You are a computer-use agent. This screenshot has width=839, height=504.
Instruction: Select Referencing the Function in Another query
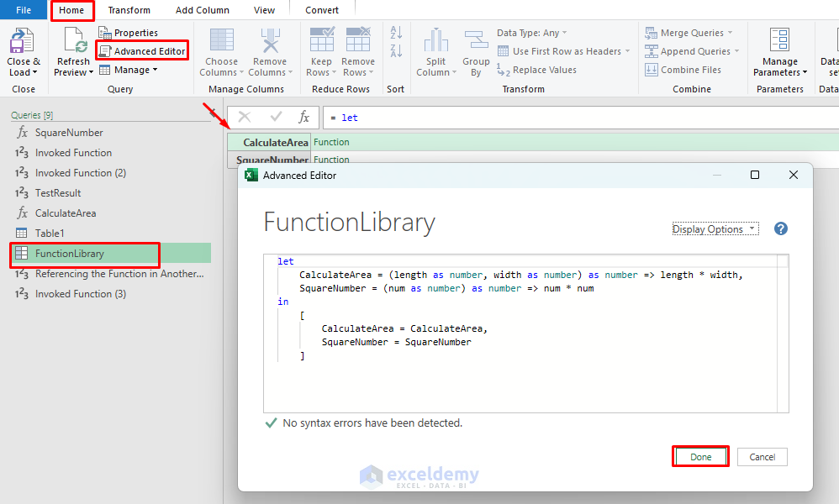[x=111, y=274]
